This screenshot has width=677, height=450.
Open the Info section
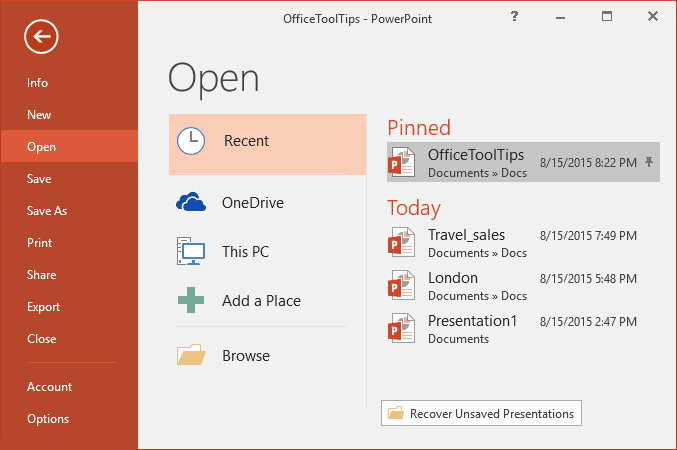pos(37,82)
